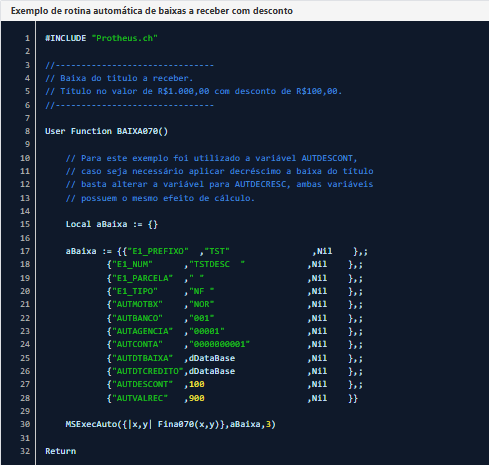Click the dashed comment line on line 6
489x465 pixels.
pyautogui.click(x=129, y=105)
